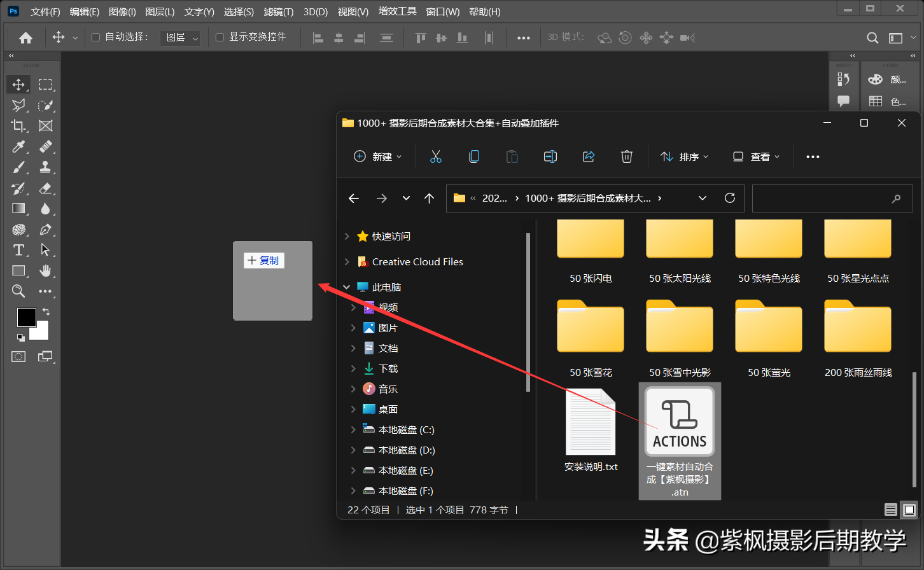Select the Blur tool

45,209
